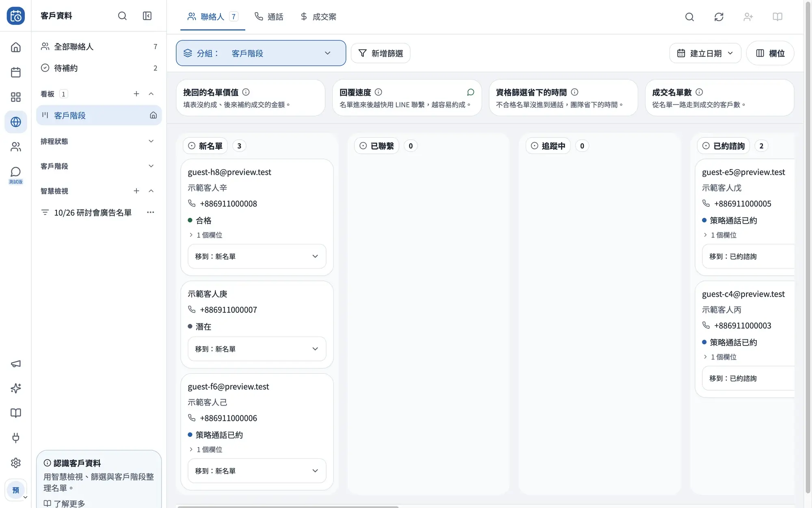Expand 1個欄位 on guest-h8 card

[205, 235]
